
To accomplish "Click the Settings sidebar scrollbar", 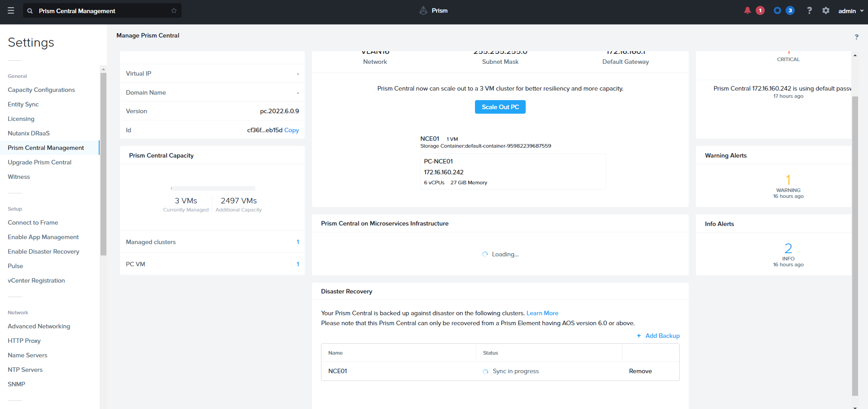I will click(103, 163).
